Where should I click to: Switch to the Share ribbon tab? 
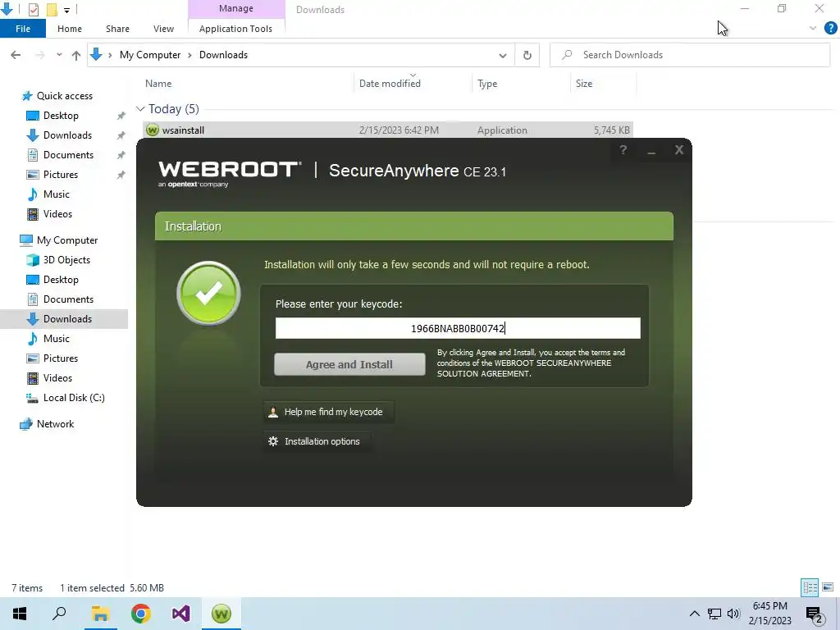[x=117, y=29]
